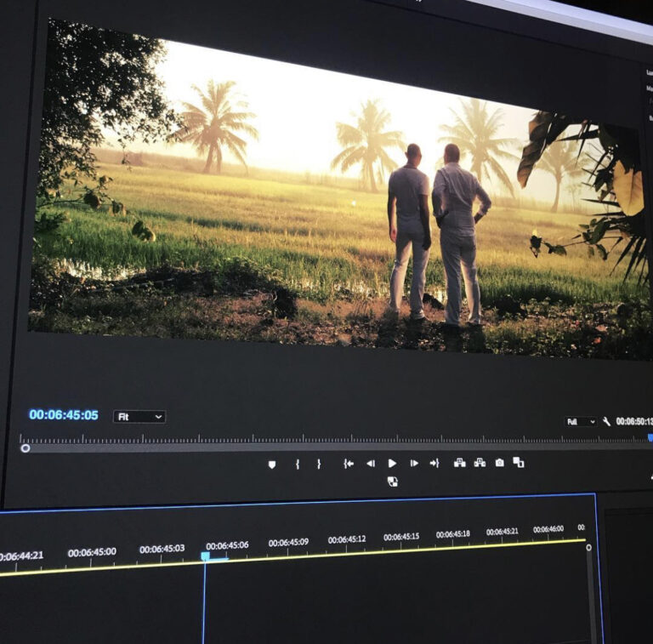653x644 pixels.
Task: Click the 00:06:45:00 mark on timeline ruler
Action: [92, 552]
